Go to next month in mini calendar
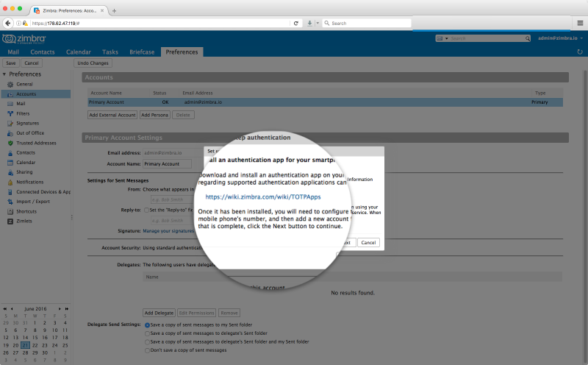588x365 pixels. (60, 308)
